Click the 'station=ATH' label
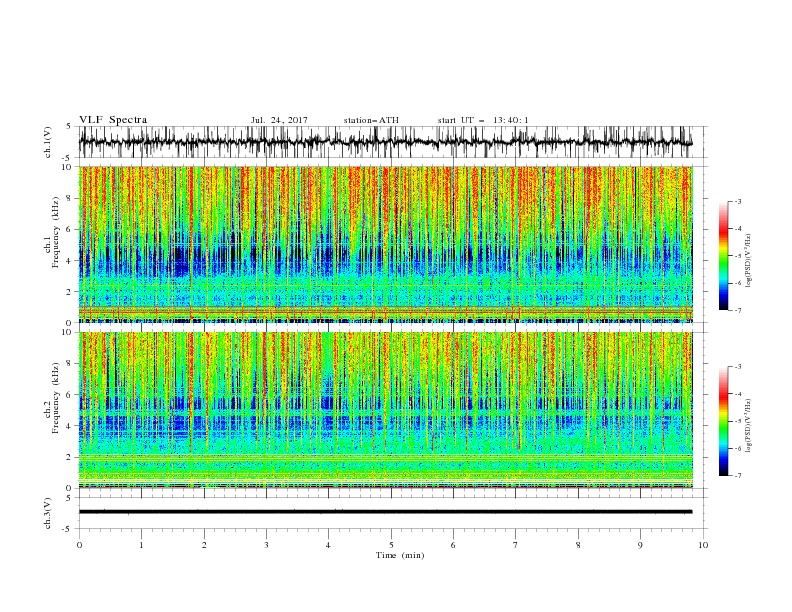The height and width of the screenshot is (612, 792). point(371,120)
